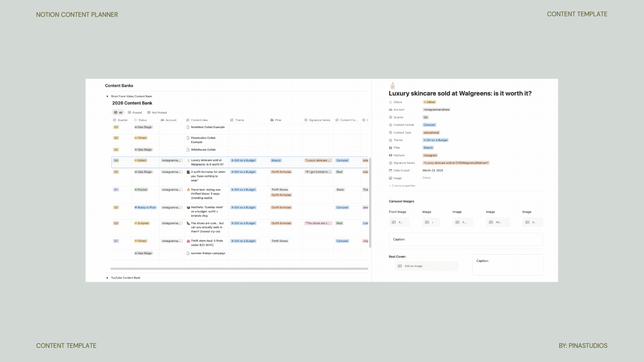This screenshot has width=644, height=362.
Task: Expand the YouTube Content Bank section
Action: click(107, 278)
